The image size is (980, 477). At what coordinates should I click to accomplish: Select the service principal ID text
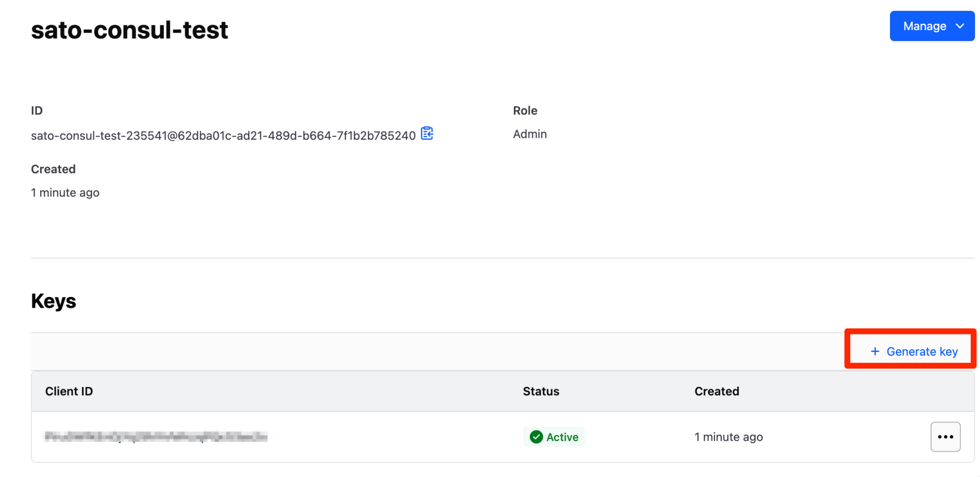pyautogui.click(x=223, y=136)
